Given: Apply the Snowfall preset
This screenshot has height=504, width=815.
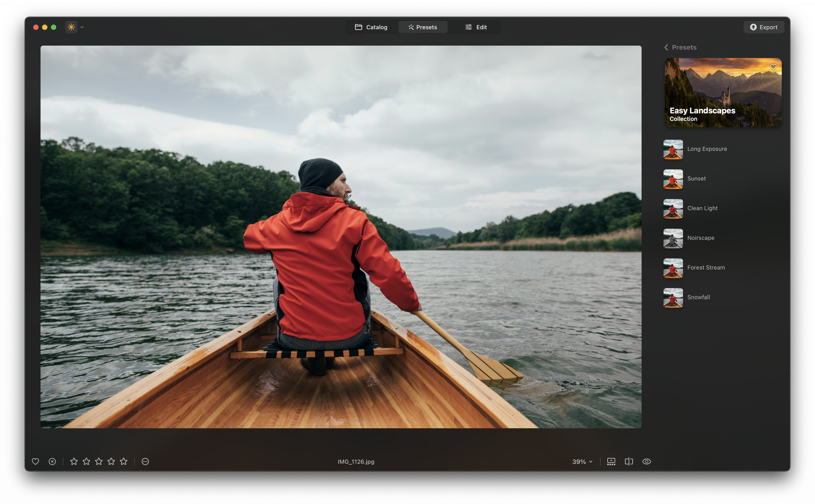Looking at the screenshot, I should point(722,297).
